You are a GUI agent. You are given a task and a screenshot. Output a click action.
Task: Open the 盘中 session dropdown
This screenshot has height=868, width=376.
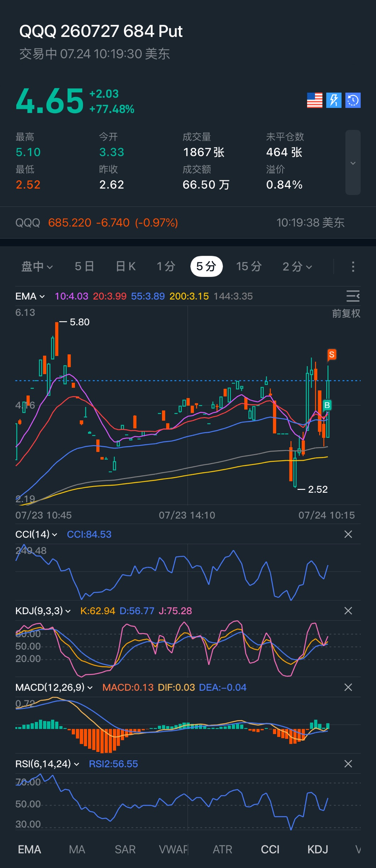(x=37, y=267)
